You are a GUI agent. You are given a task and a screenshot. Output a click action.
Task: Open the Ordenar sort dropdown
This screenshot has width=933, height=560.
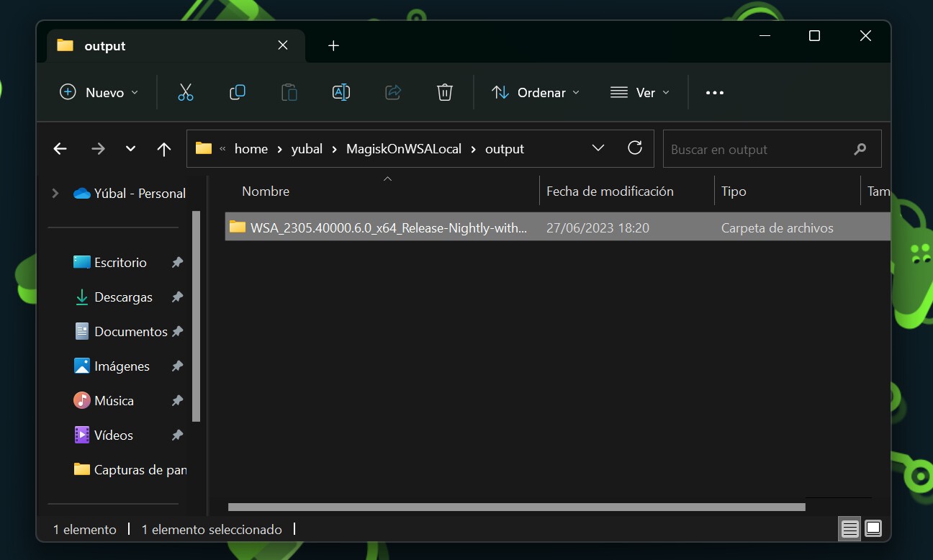click(x=536, y=92)
